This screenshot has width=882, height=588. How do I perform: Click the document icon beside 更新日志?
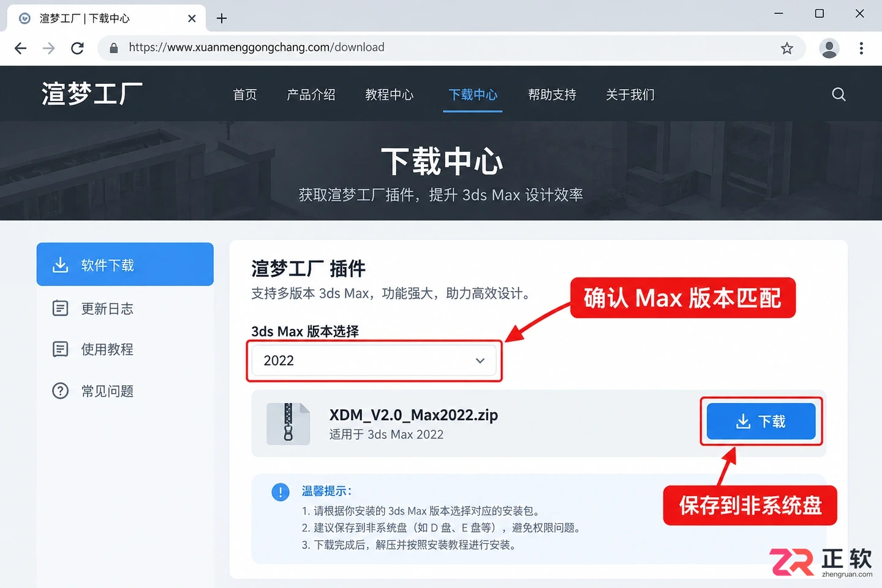[60, 308]
